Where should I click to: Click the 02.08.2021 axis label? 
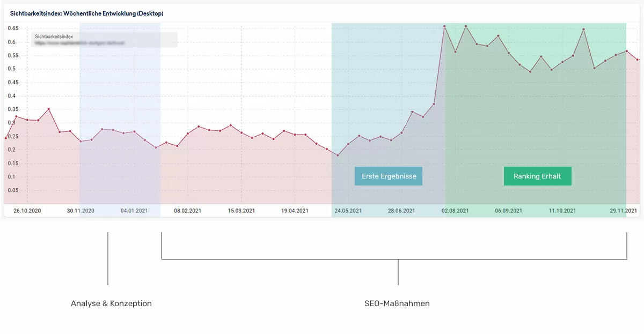coord(454,210)
